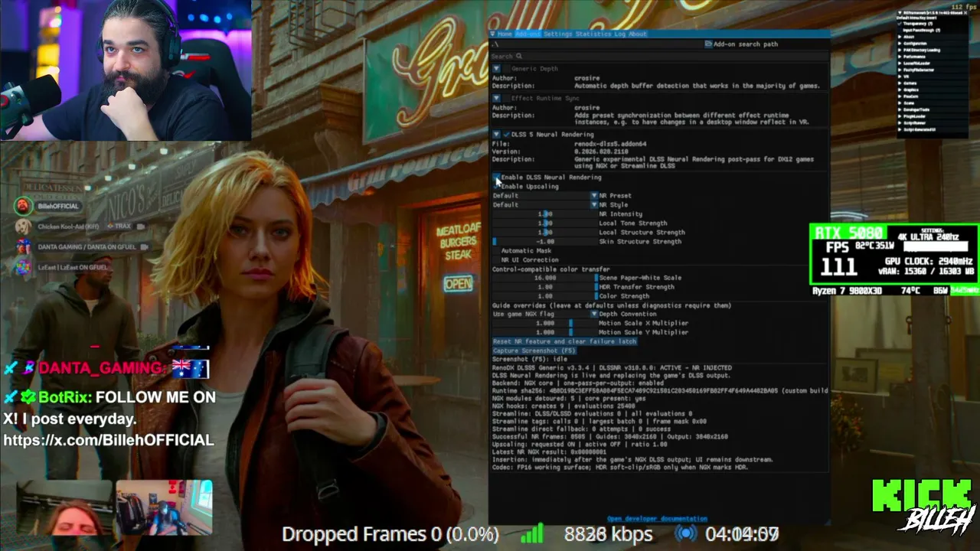The image size is (980, 551).
Task: Open the Settings tab
Action: click(x=558, y=34)
